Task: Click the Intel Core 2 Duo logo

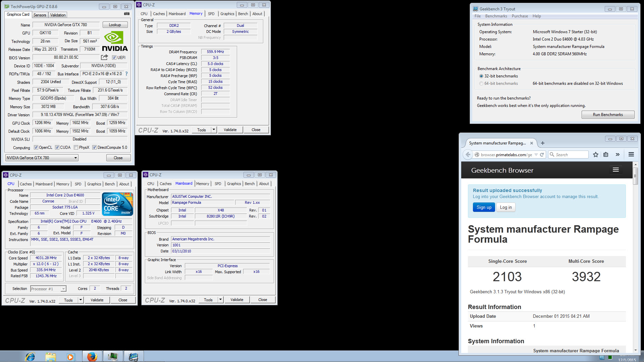Action: coord(117,204)
